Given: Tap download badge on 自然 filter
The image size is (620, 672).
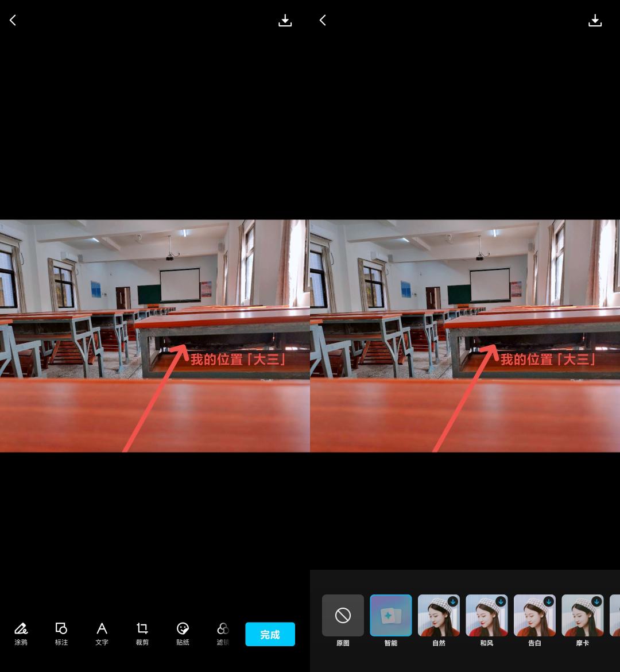Looking at the screenshot, I should pos(453,602).
